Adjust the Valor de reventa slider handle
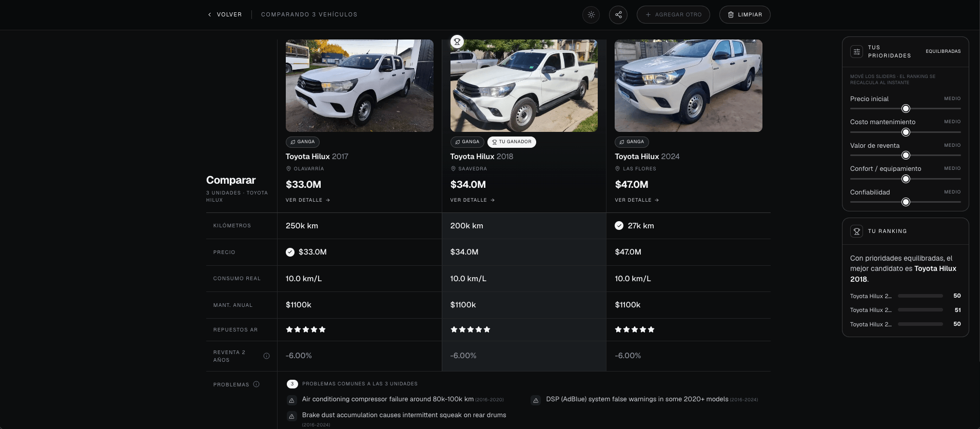 coord(906,155)
